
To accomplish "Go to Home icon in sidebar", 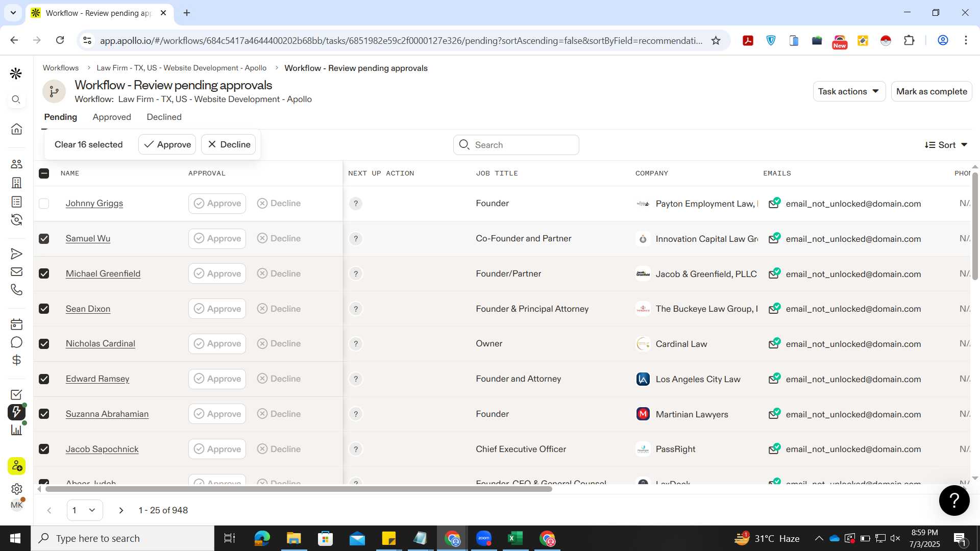I will pos(16,129).
